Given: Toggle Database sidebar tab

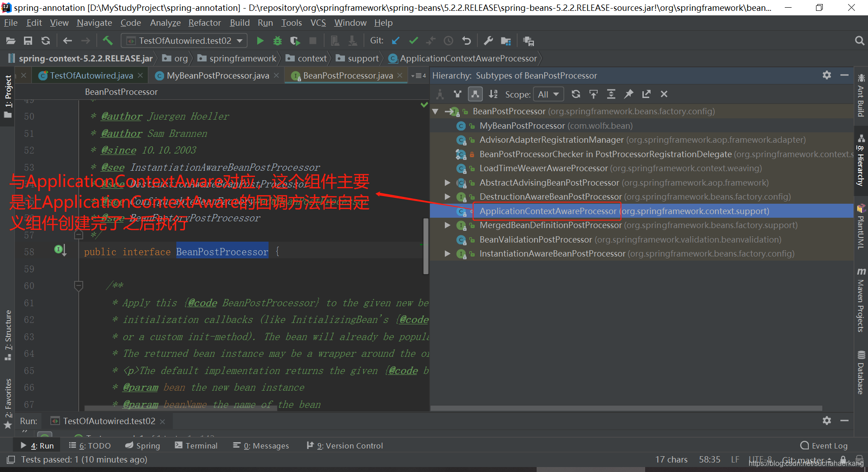Looking at the screenshot, I should (861, 373).
